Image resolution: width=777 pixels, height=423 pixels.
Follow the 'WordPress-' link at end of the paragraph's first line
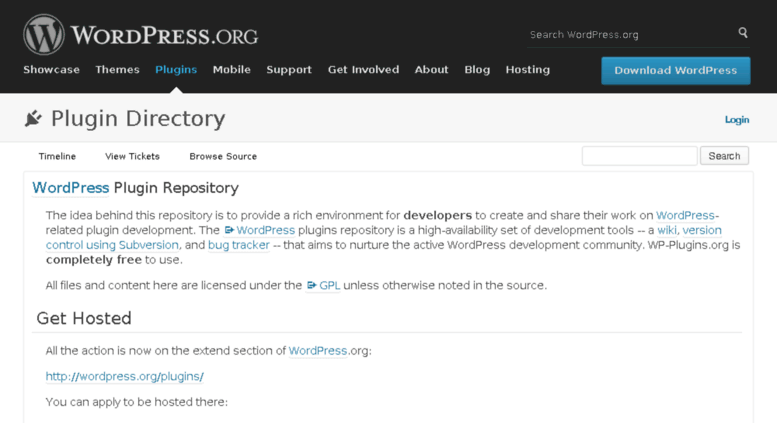[x=687, y=215]
